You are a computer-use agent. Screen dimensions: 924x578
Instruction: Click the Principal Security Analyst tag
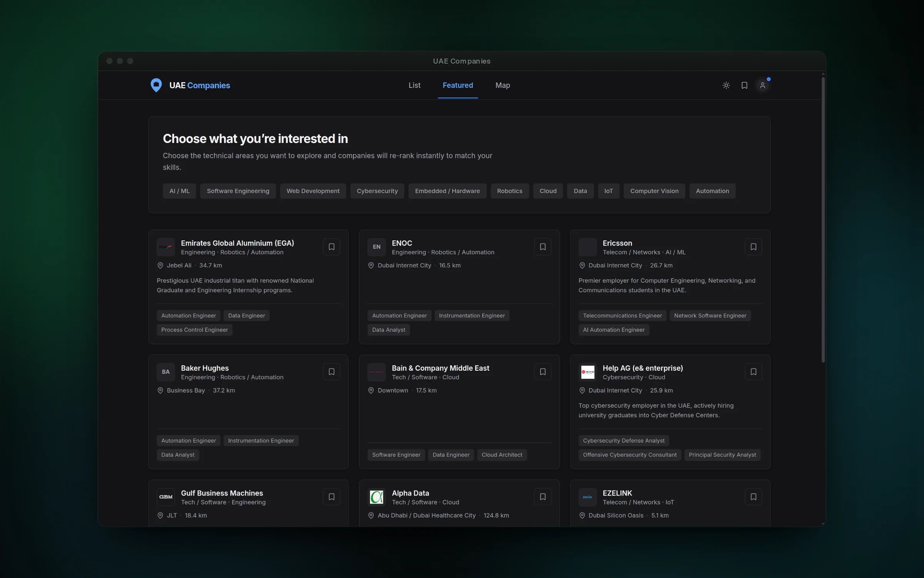pos(722,455)
